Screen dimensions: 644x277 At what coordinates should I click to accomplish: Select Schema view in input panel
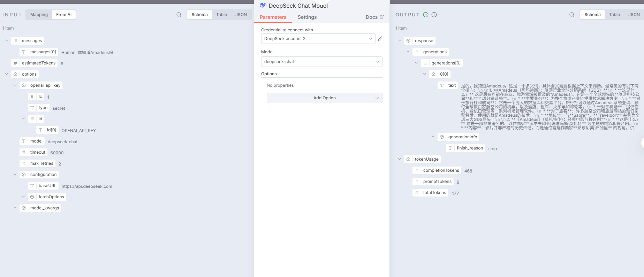coord(199,15)
